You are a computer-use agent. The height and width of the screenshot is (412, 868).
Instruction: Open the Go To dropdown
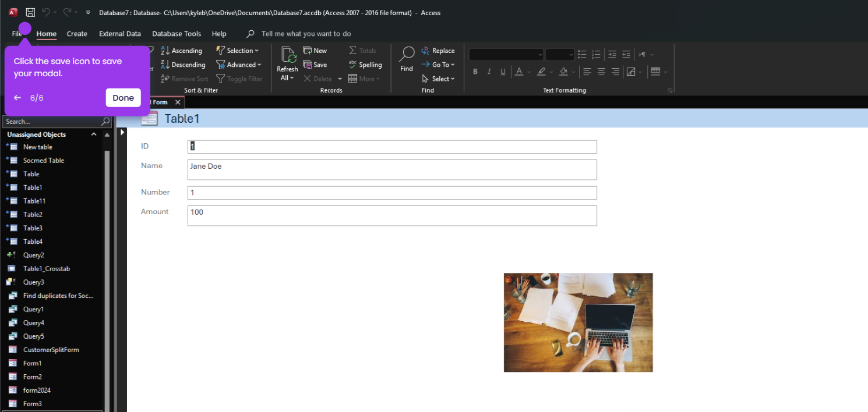437,65
